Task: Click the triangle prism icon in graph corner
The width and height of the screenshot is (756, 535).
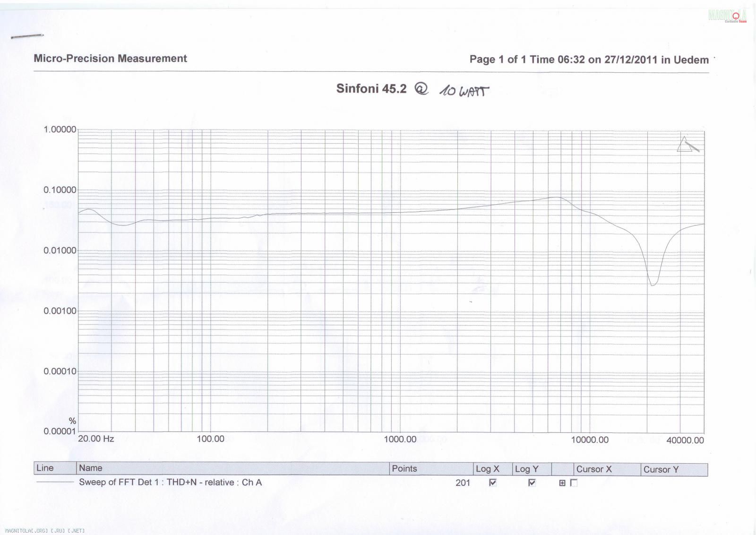Action: tap(686, 145)
